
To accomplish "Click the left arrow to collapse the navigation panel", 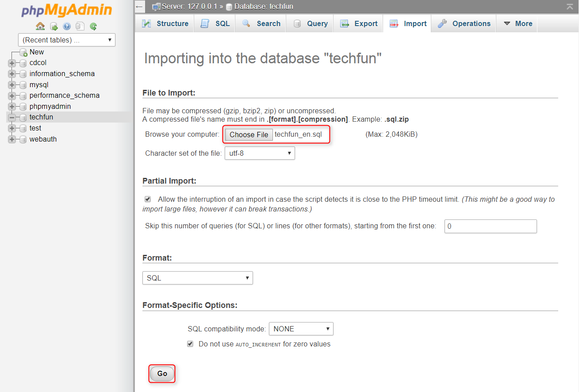I will [x=139, y=7].
